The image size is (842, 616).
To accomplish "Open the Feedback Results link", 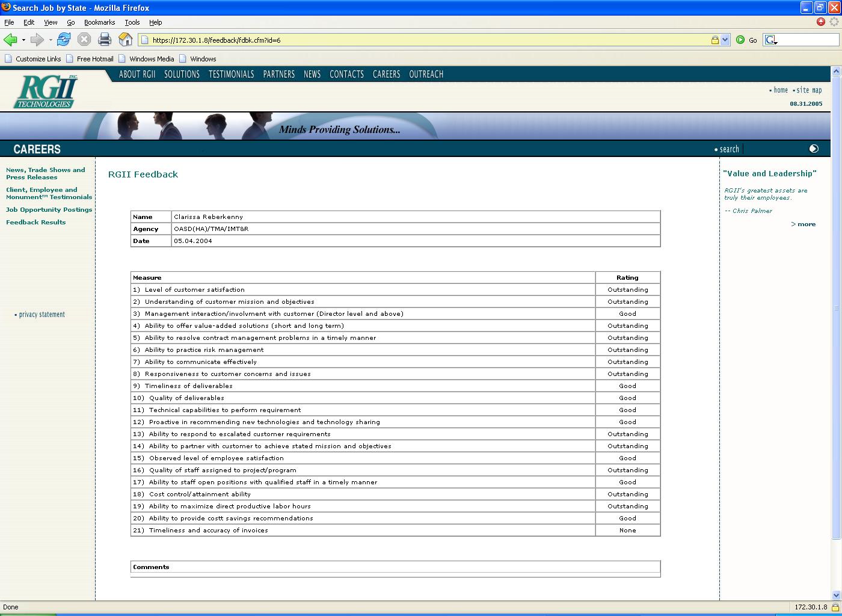I will click(35, 222).
